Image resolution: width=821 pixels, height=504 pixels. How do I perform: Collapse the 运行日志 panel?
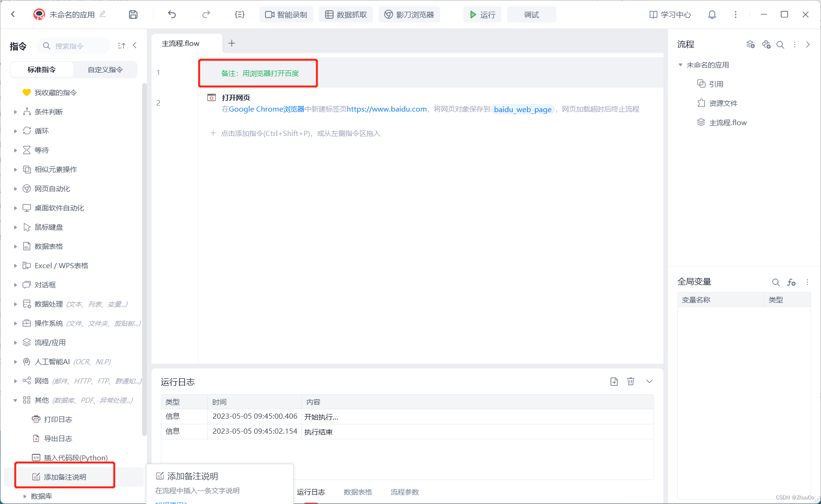[649, 381]
